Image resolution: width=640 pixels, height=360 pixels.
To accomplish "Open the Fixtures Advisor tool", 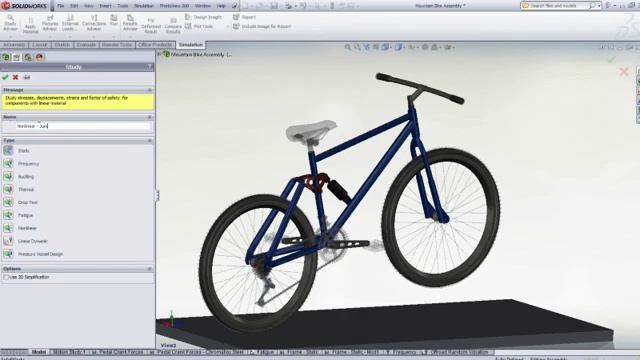I will (x=50, y=23).
